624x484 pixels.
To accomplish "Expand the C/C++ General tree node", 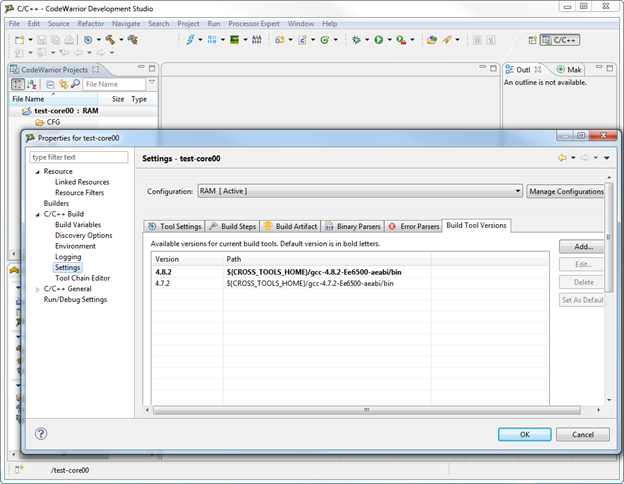I will (x=38, y=289).
